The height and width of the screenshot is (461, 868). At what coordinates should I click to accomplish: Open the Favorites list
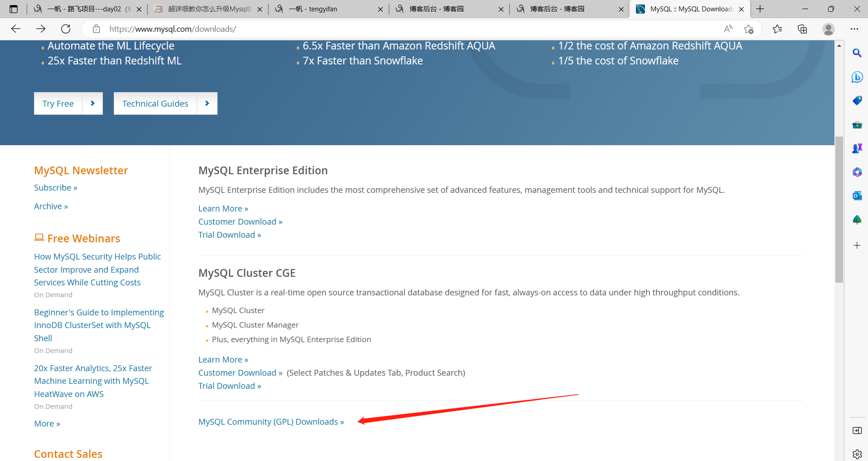[777, 29]
